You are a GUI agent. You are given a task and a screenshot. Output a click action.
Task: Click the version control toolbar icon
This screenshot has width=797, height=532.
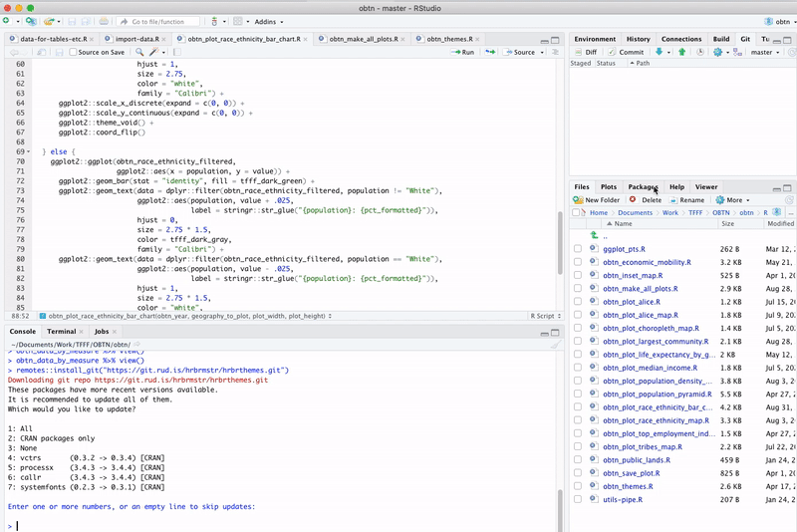click(x=214, y=21)
